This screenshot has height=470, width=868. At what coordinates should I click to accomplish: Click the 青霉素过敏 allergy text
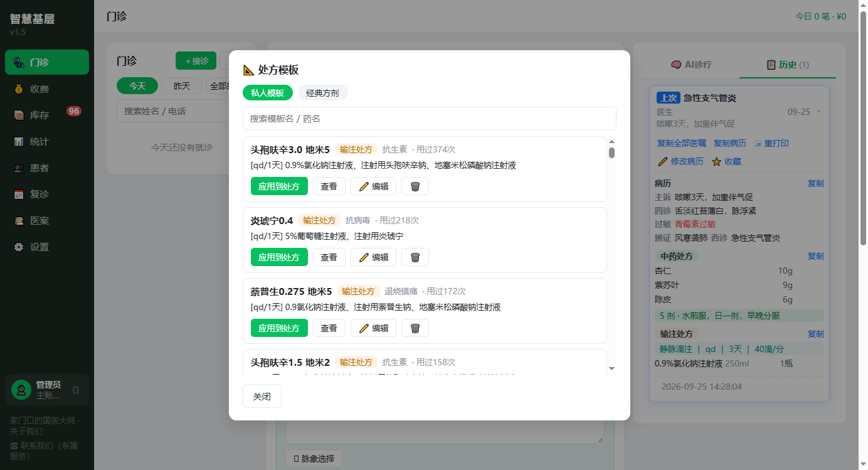[x=695, y=224]
